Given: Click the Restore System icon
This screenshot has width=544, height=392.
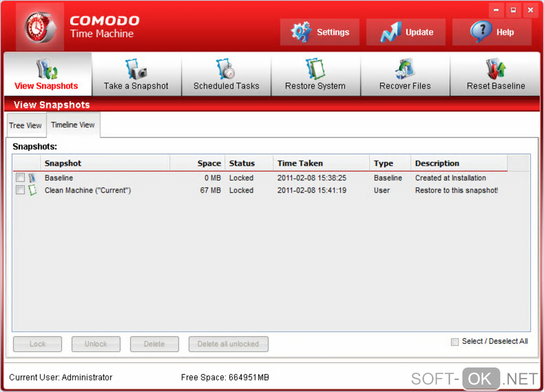Looking at the screenshot, I should 315,69.
